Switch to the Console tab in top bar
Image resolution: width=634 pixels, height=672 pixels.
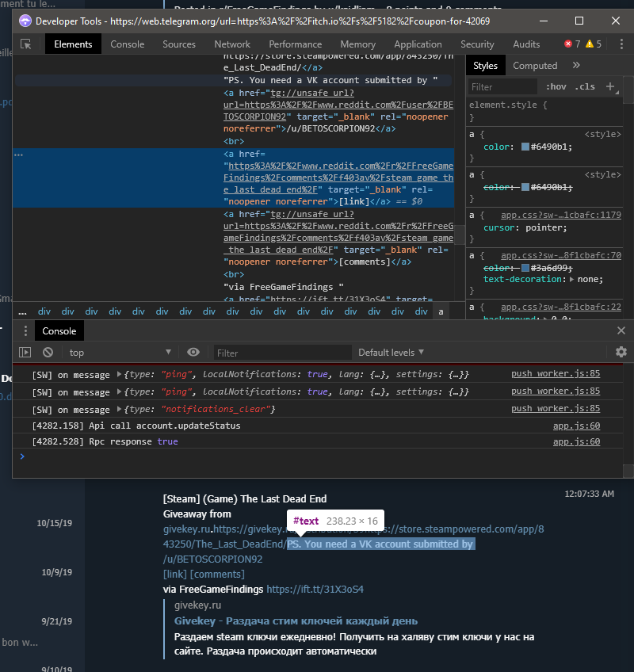point(128,44)
